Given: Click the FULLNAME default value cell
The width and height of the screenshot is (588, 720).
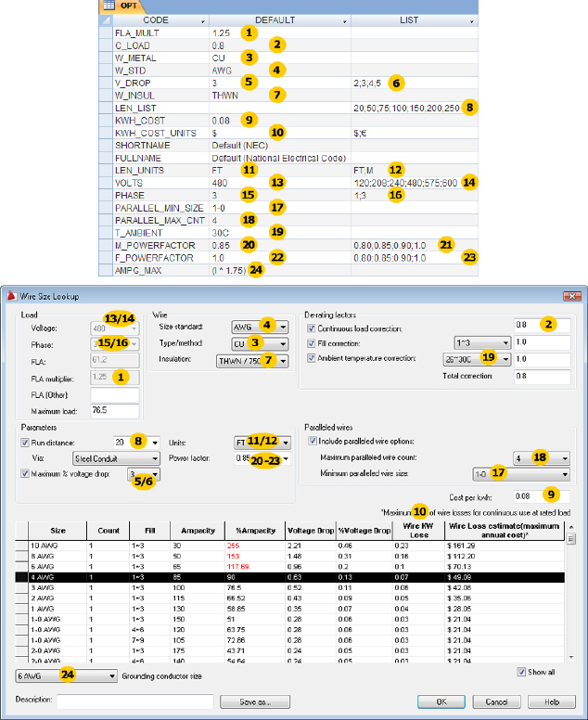Looking at the screenshot, I should 280,158.
